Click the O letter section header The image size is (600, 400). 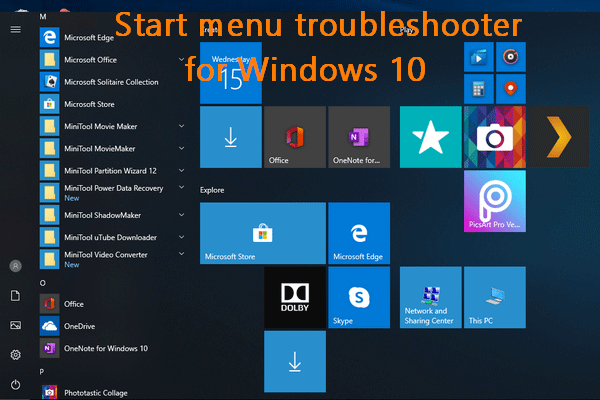click(x=42, y=283)
